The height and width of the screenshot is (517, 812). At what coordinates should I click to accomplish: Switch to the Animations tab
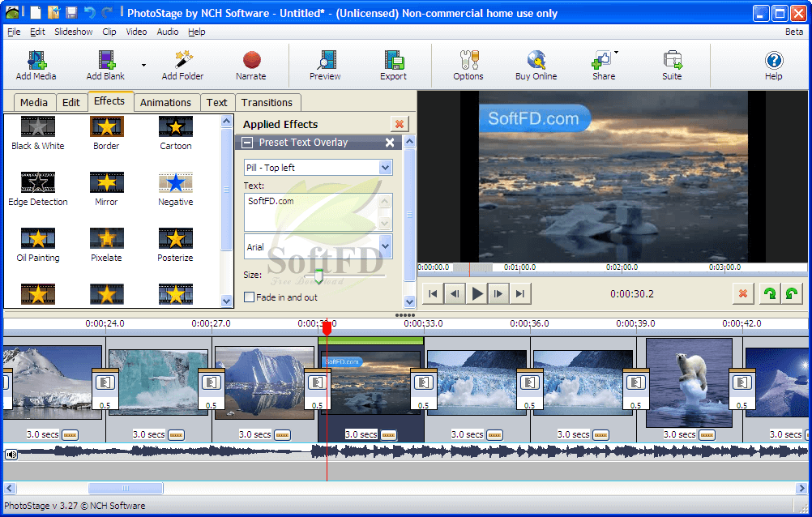[x=165, y=103]
